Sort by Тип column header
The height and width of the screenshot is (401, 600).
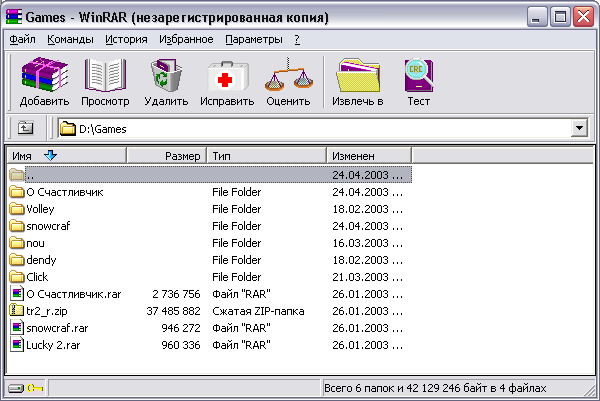(x=267, y=156)
